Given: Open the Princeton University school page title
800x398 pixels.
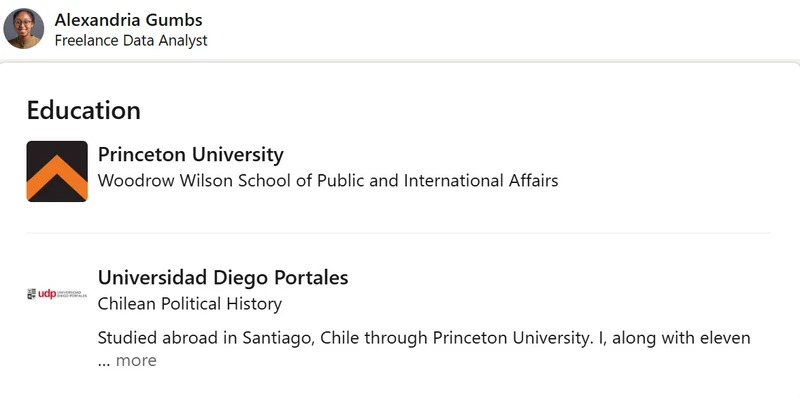Looking at the screenshot, I should click(x=190, y=155).
